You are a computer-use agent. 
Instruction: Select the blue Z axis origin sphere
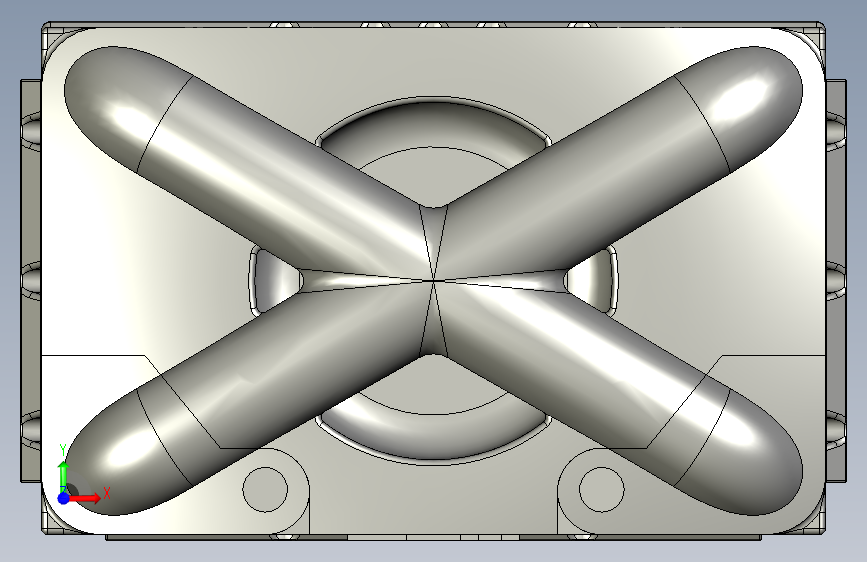(x=64, y=498)
